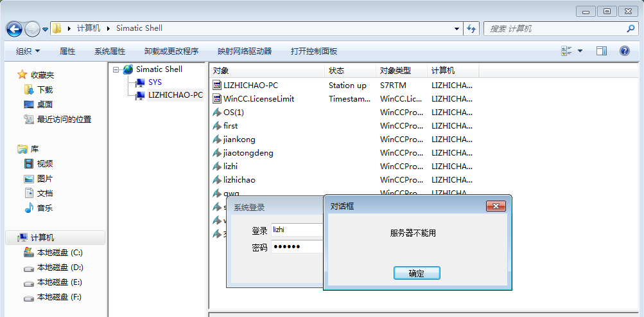644x317 pixels.
Task: Select the lizhichao project entry
Action: point(239,180)
